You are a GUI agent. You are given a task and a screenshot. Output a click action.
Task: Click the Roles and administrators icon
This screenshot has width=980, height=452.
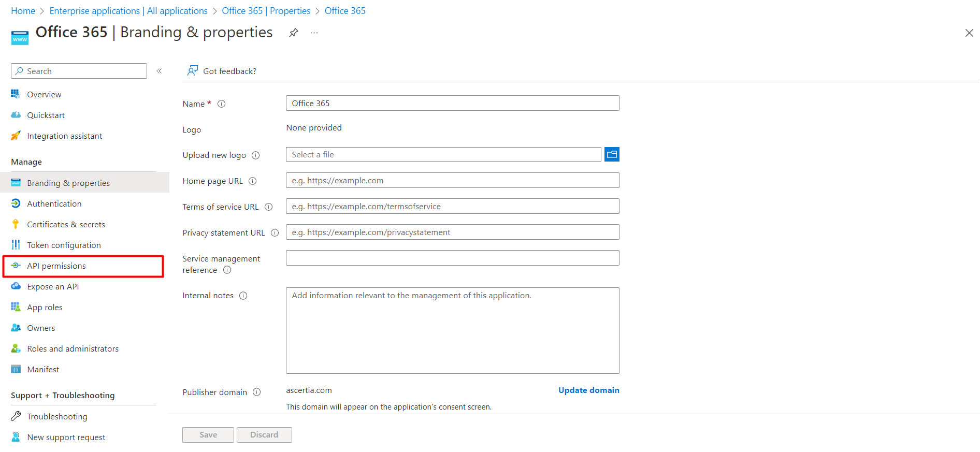[16, 348]
